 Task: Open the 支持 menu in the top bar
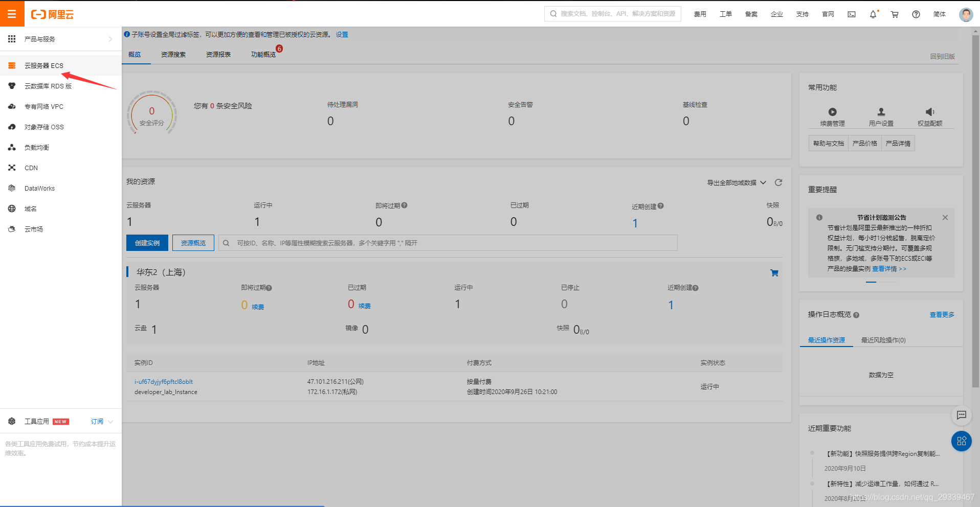click(x=802, y=14)
